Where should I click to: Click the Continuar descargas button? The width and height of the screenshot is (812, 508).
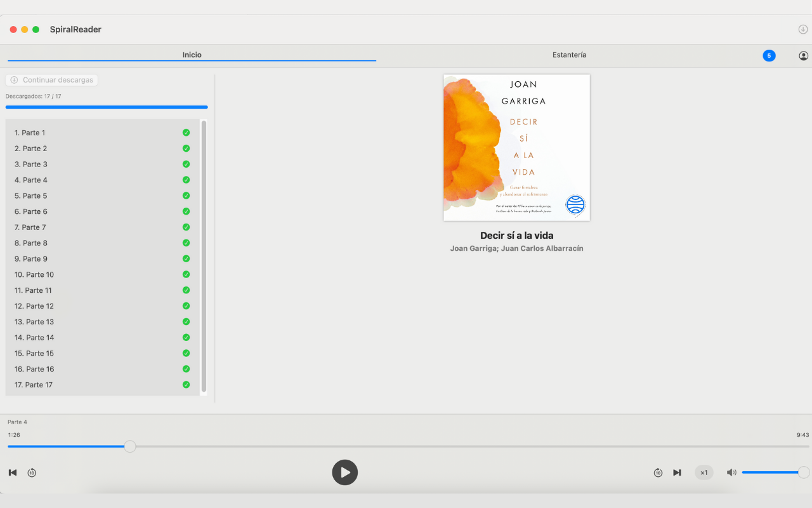(x=51, y=80)
